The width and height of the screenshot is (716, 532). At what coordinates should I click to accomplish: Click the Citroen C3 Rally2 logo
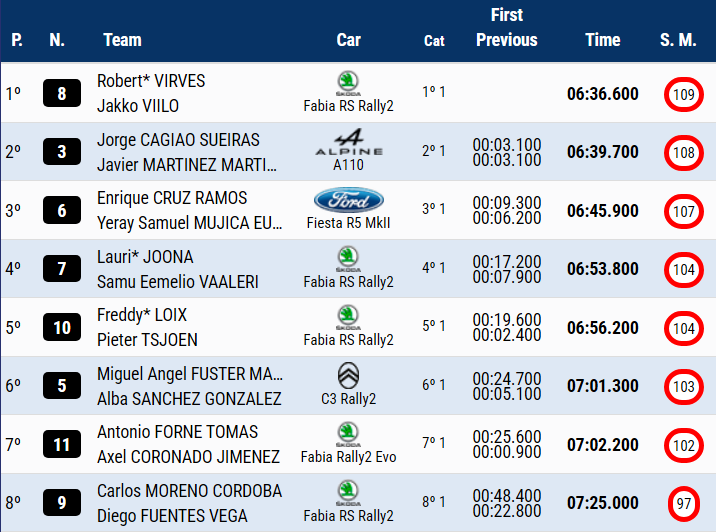(348, 375)
